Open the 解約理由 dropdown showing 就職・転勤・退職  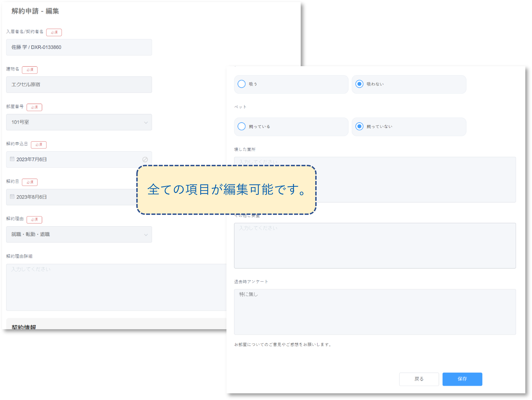point(79,234)
